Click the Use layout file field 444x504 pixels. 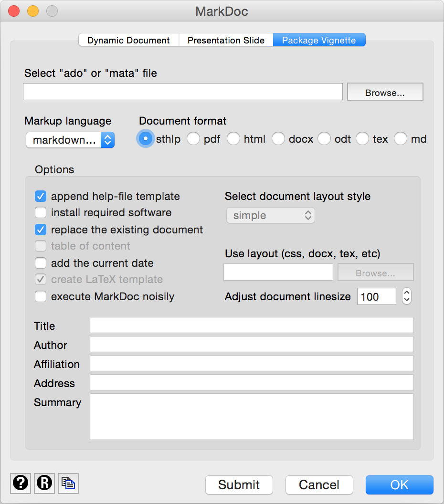tap(278, 272)
